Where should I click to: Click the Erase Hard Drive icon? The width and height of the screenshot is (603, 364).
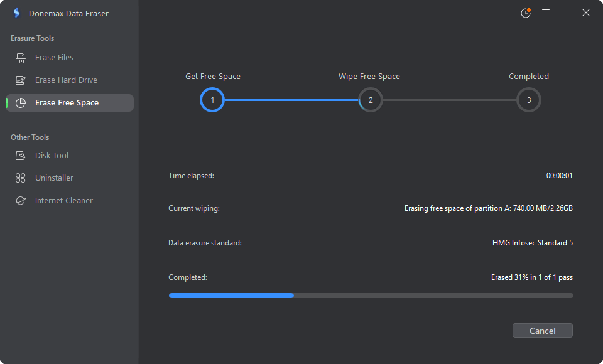click(x=20, y=80)
